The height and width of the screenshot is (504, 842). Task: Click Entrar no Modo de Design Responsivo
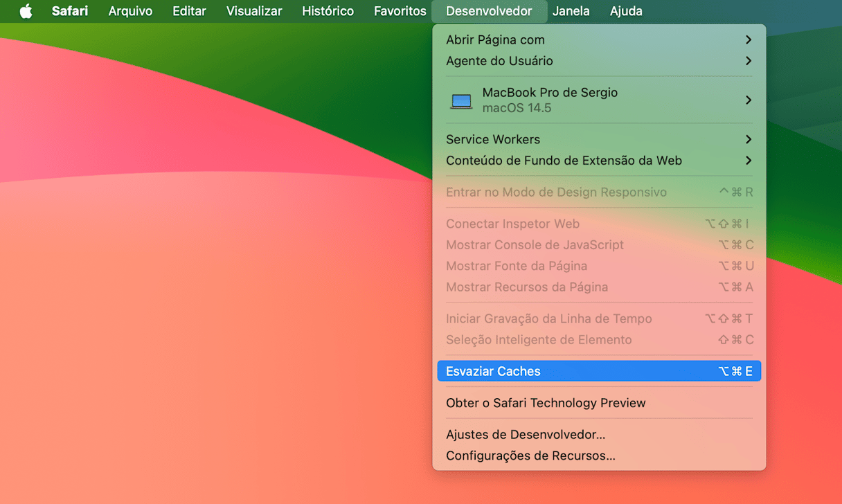(599, 192)
